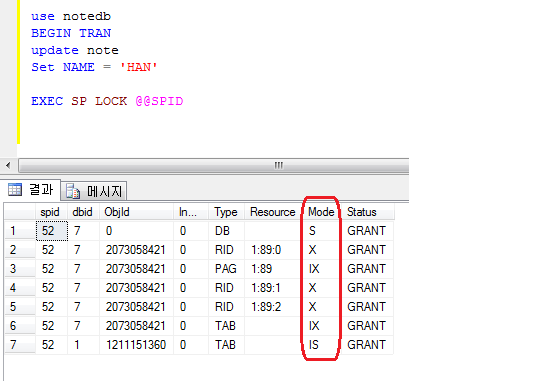
Task: Select row header 6 in results grid
Action: [x=20, y=326]
